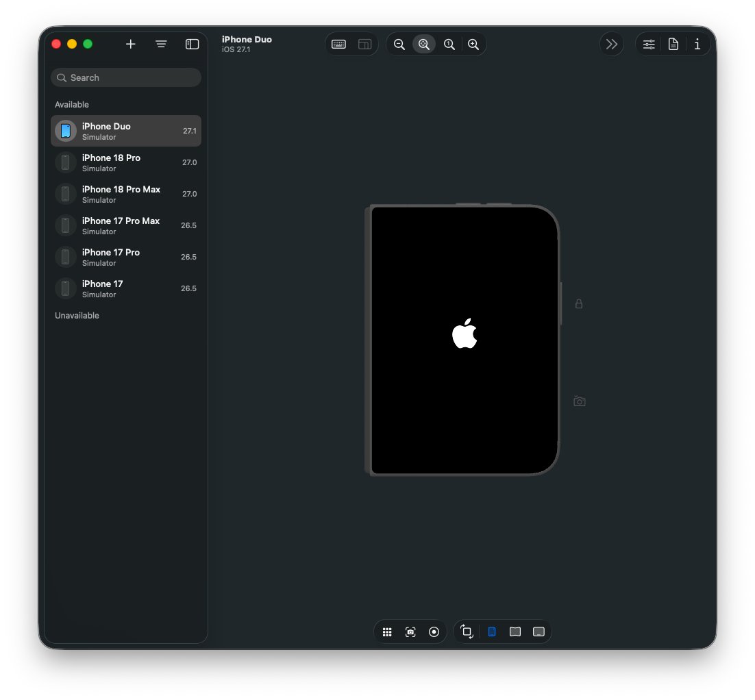Click the iPhone 17 device icon
The image size is (755, 700).
coord(66,289)
